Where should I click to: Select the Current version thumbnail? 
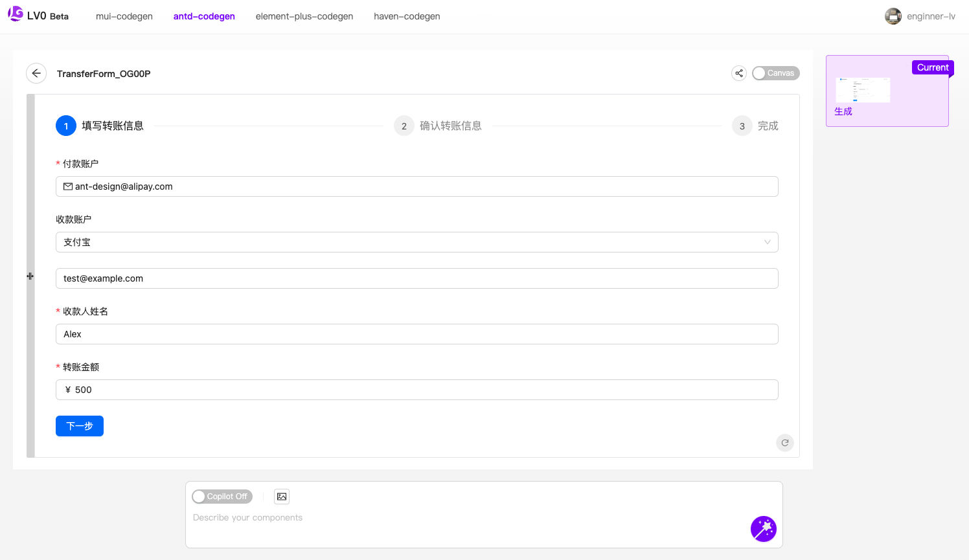click(863, 90)
